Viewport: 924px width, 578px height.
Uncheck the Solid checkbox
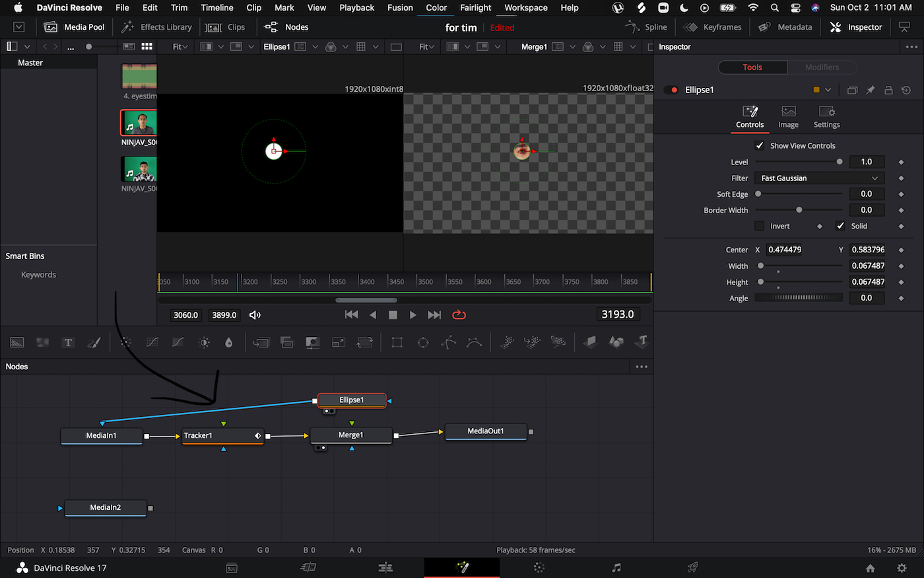pos(840,226)
